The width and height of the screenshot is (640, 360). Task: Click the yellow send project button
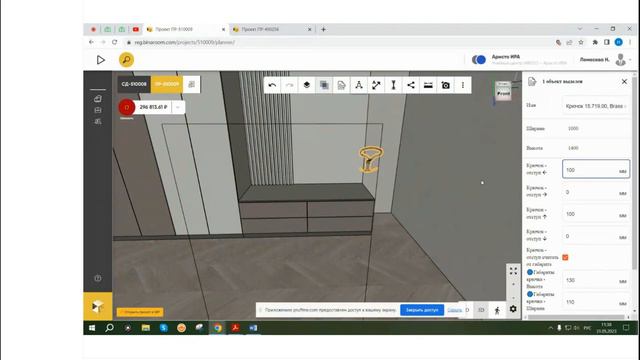pyautogui.click(x=140, y=312)
